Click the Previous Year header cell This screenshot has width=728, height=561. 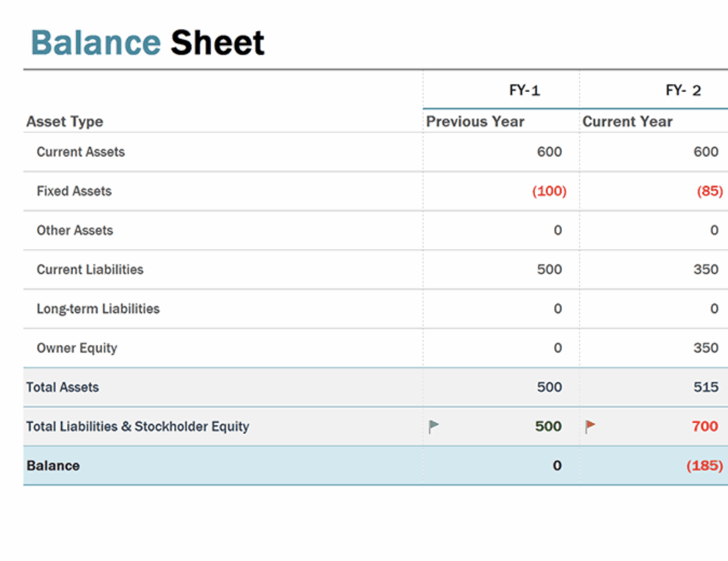(x=475, y=121)
